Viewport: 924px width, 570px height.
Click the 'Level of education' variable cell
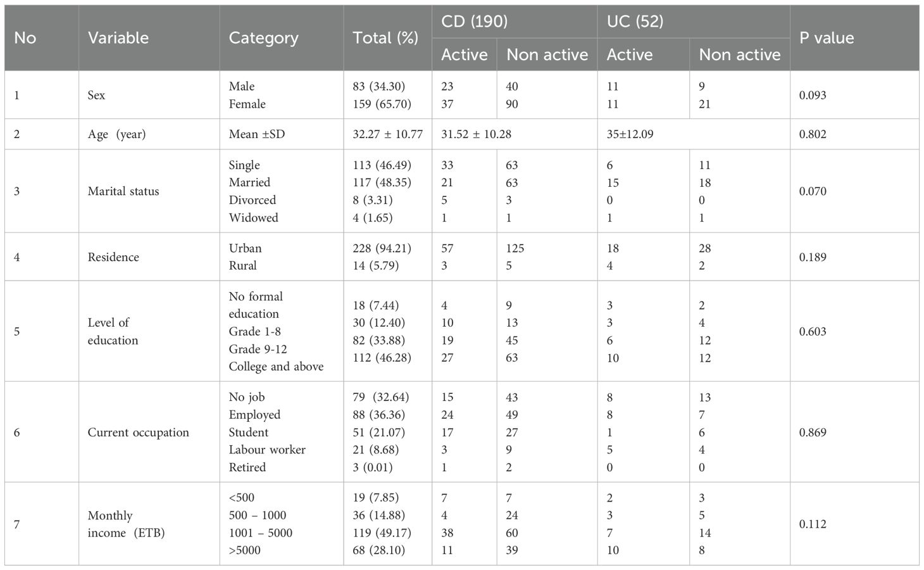coord(113,331)
